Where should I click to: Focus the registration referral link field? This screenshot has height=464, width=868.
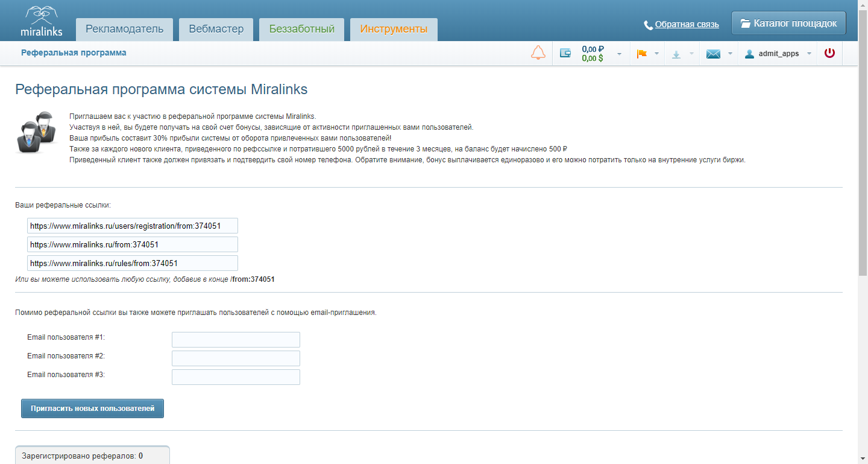click(133, 226)
